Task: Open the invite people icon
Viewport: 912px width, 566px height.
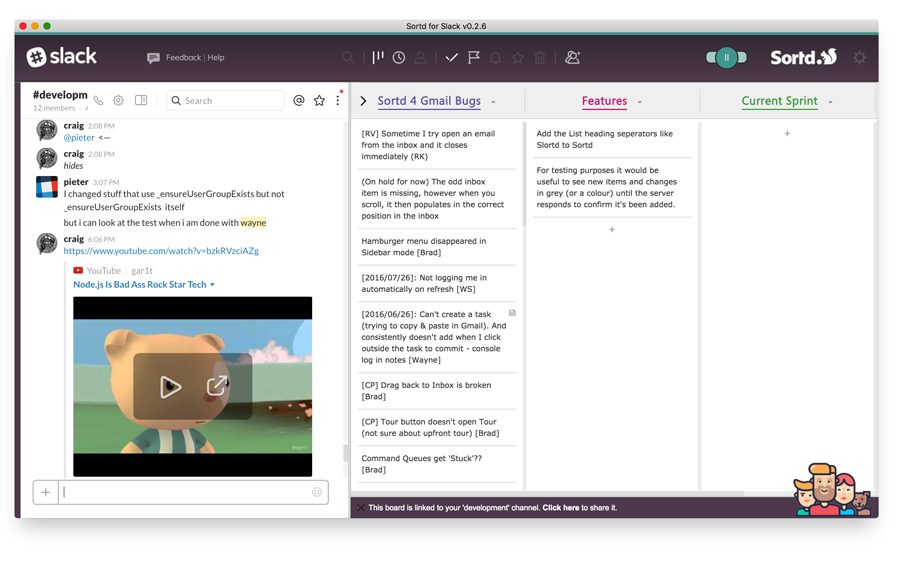Action: [x=572, y=58]
